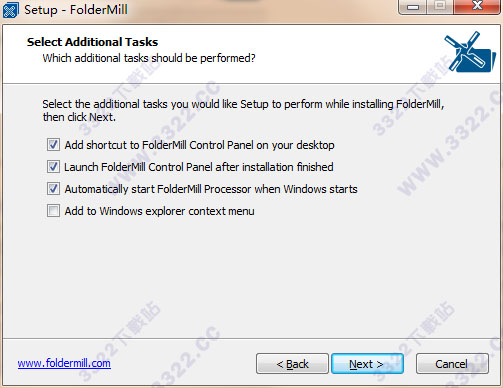Screen dimensions: 503x388
Task: Toggle Launch Control Panel after installation checkbox
Action: (x=53, y=167)
